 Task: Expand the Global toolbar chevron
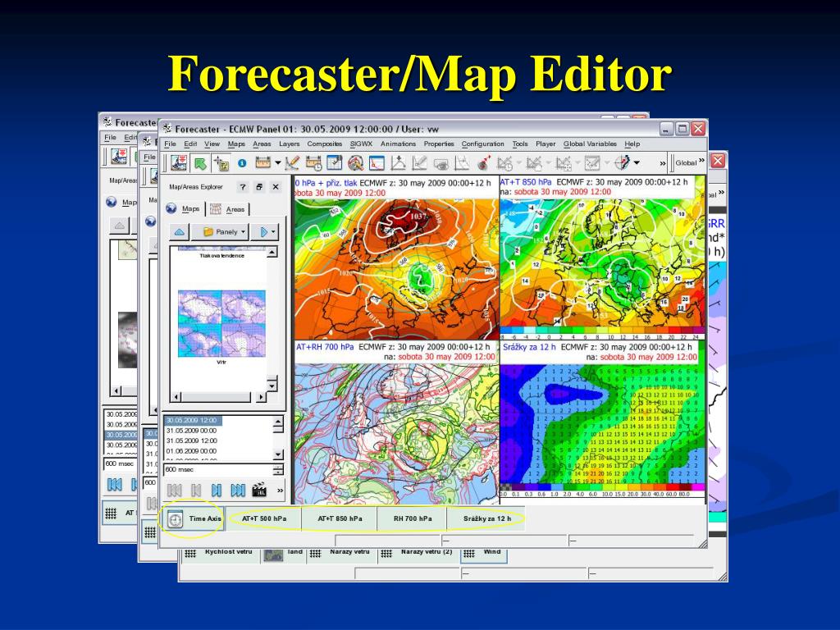[701, 160]
